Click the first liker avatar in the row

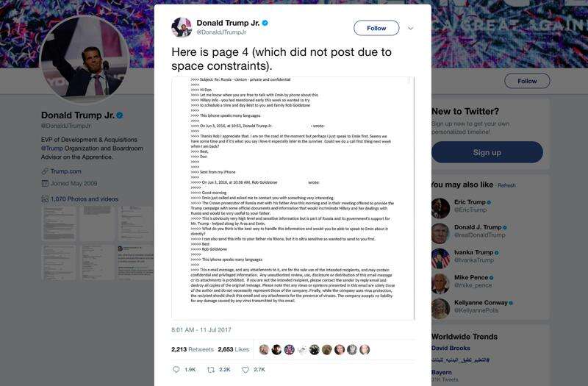coord(264,350)
